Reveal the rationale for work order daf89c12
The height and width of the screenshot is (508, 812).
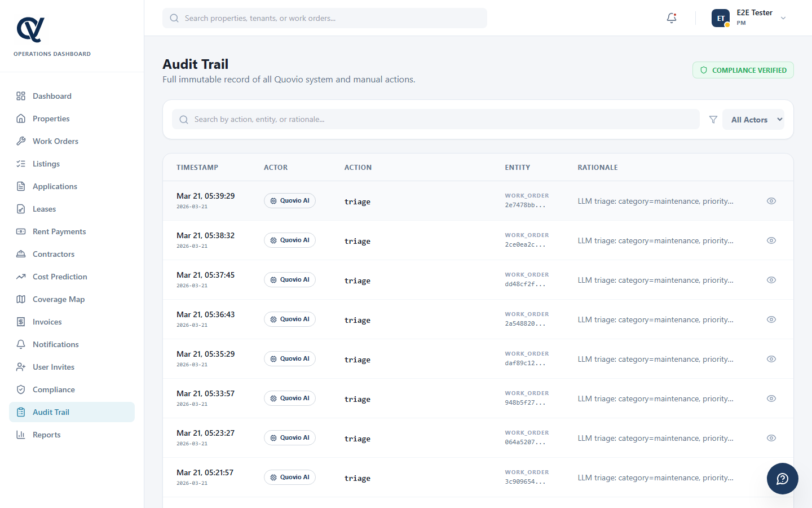pyautogui.click(x=771, y=358)
